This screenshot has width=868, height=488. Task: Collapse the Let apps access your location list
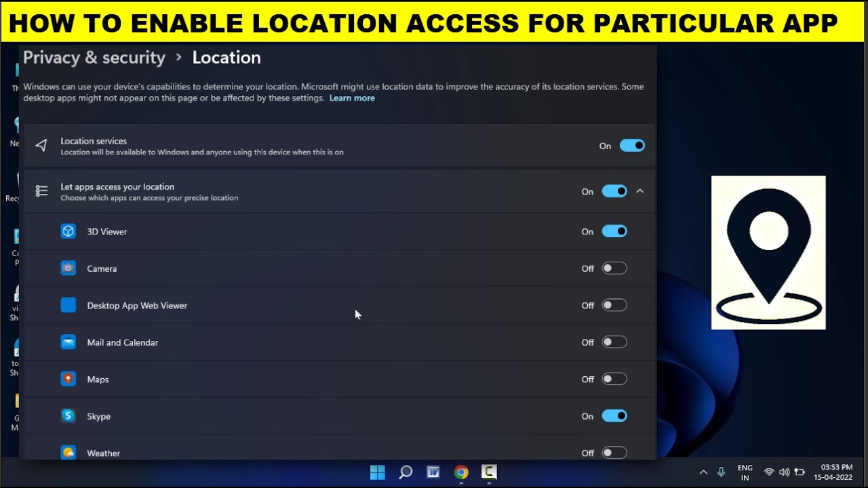pyautogui.click(x=640, y=191)
